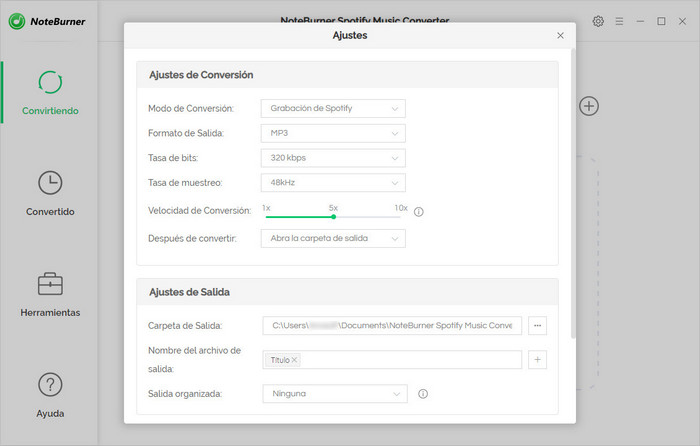Open settings gear in main window
This screenshot has width=700, height=446.
point(598,21)
